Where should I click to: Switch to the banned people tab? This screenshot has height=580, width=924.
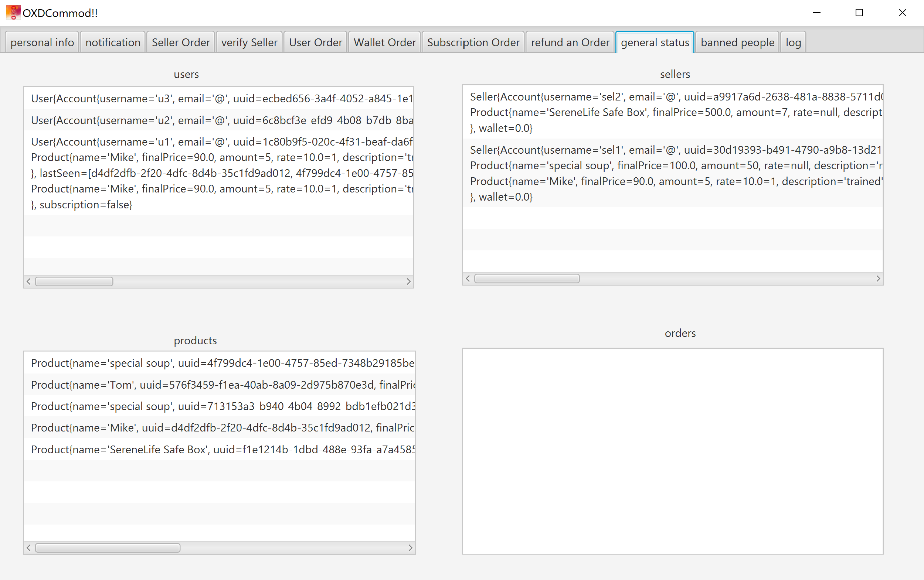[x=737, y=42]
